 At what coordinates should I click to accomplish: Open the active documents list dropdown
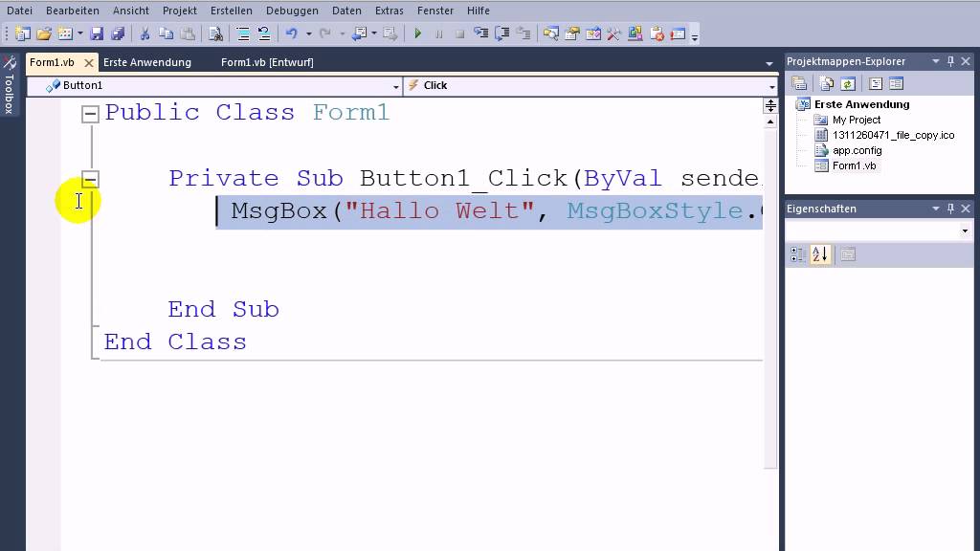(769, 63)
